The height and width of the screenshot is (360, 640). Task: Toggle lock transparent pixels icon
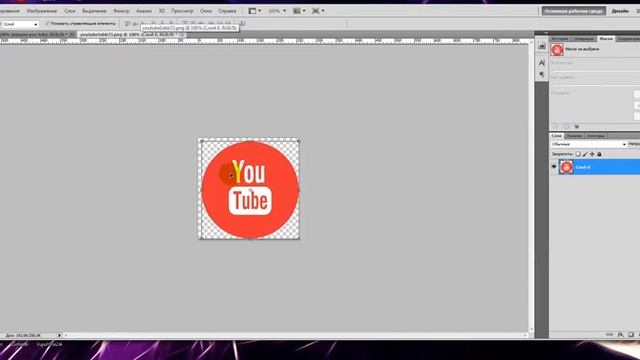click(x=578, y=154)
